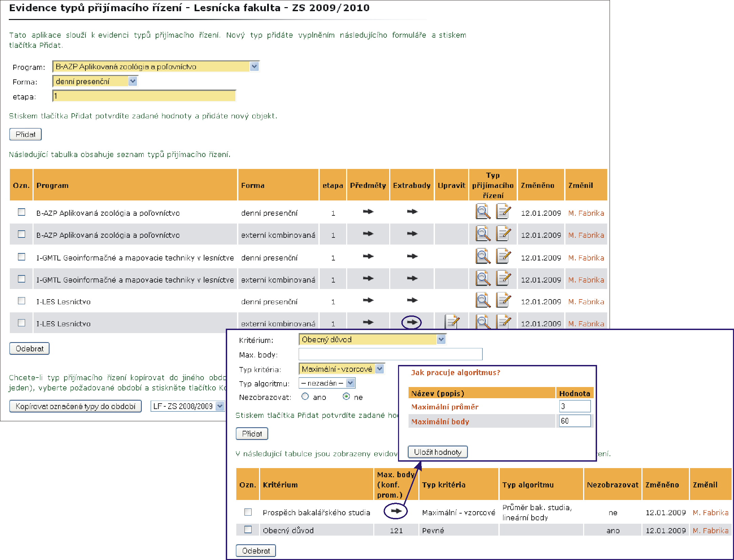Viewport: 734px width, 560px height.
Task: Click M. Fabrika link in B-AZP denní row
Action: click(x=586, y=213)
